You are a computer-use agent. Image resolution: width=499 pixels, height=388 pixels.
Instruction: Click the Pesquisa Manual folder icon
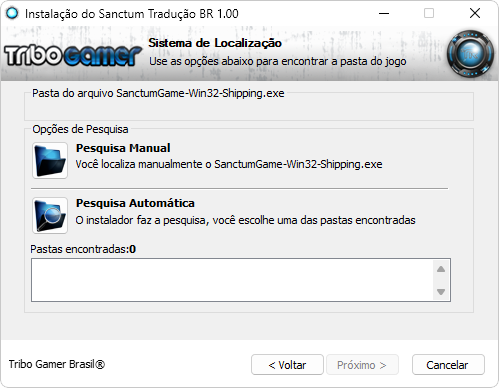(x=50, y=160)
